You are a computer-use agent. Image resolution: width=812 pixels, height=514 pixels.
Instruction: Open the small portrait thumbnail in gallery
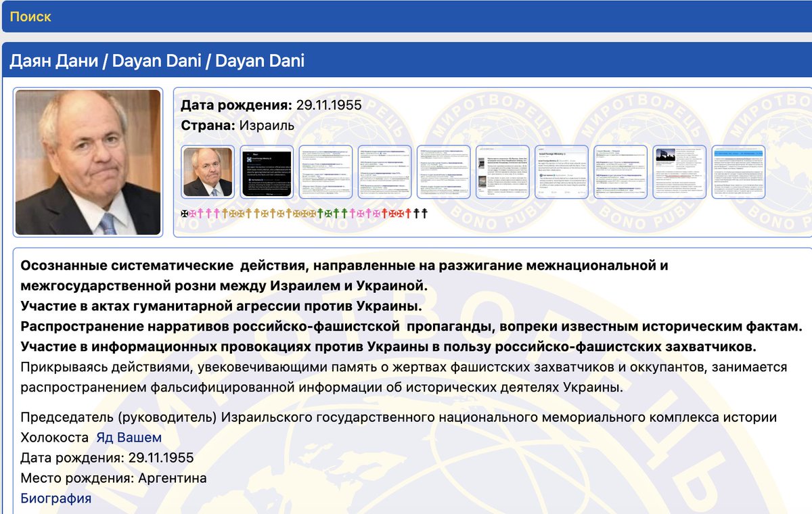[208, 172]
